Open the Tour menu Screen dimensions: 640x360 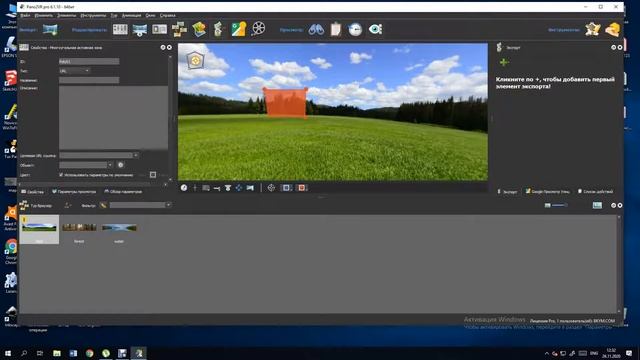point(114,16)
